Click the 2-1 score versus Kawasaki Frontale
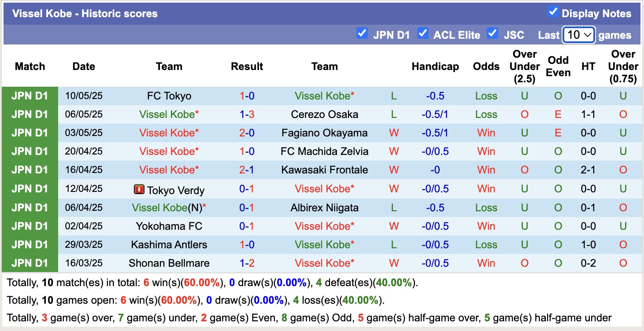The width and height of the screenshot is (644, 331). click(x=247, y=170)
